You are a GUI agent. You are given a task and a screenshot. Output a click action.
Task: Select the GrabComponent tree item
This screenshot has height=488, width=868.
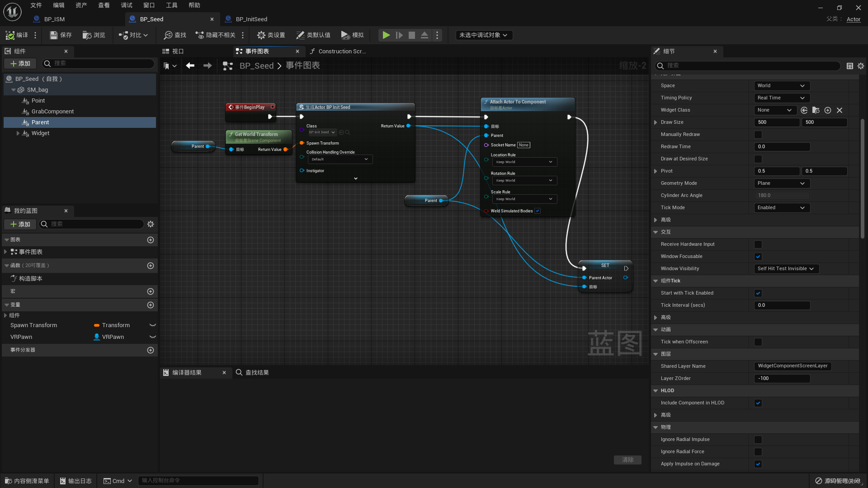pos(52,112)
